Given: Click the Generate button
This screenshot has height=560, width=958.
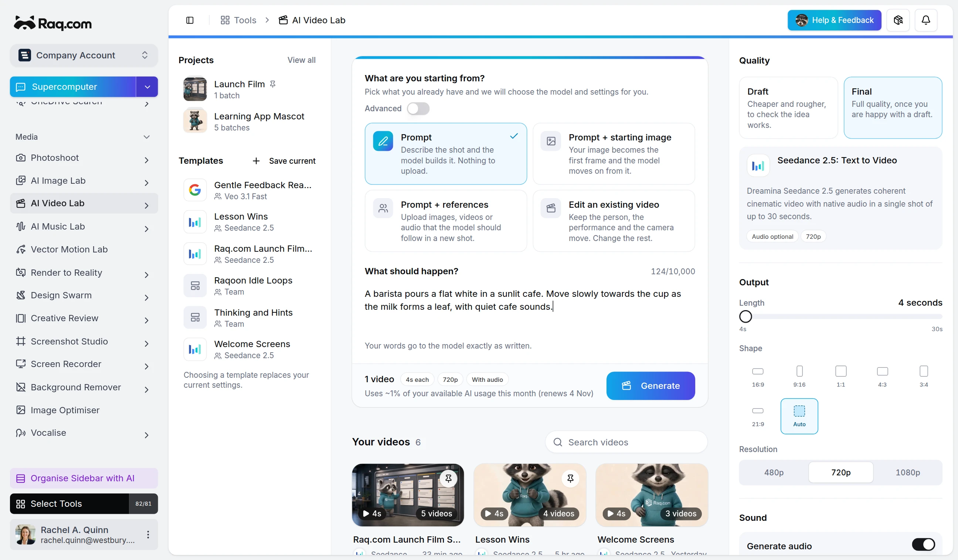Looking at the screenshot, I should tap(650, 386).
